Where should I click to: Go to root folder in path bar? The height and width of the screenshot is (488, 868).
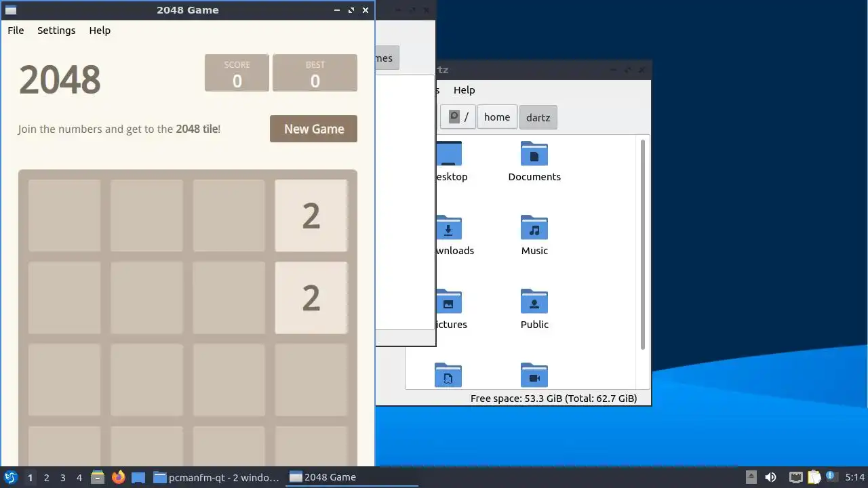pyautogui.click(x=458, y=117)
